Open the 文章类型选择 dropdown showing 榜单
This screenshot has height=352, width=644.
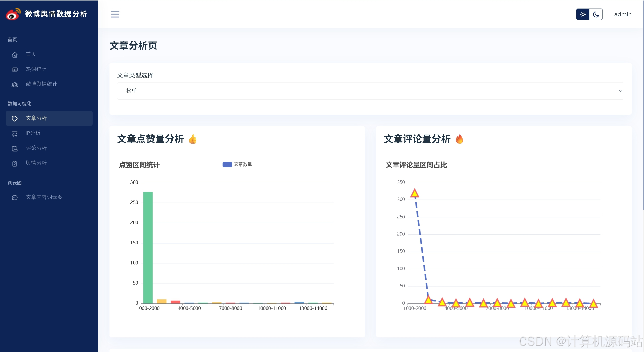pos(370,91)
